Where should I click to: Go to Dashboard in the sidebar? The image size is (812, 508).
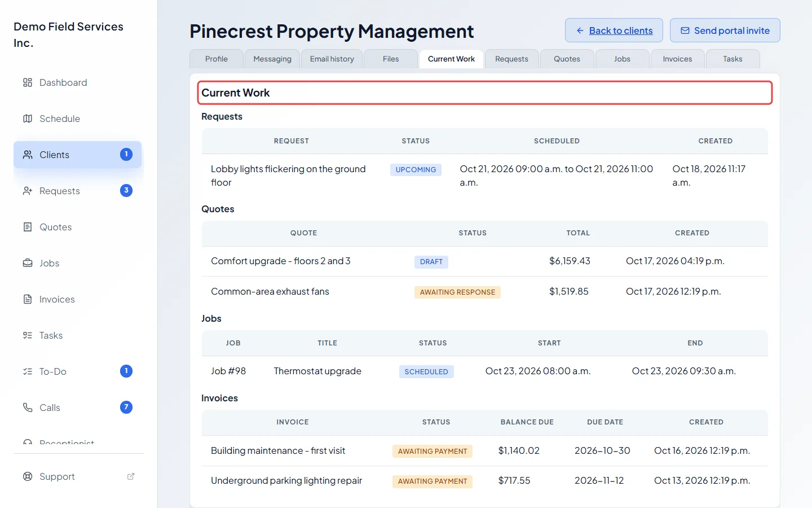click(x=78, y=82)
